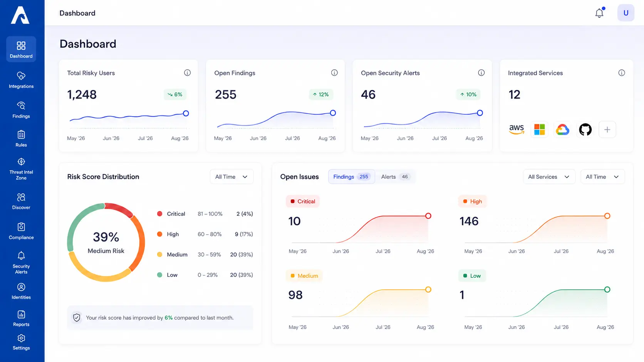Open the Open Issues All Time dropdown

click(602, 177)
